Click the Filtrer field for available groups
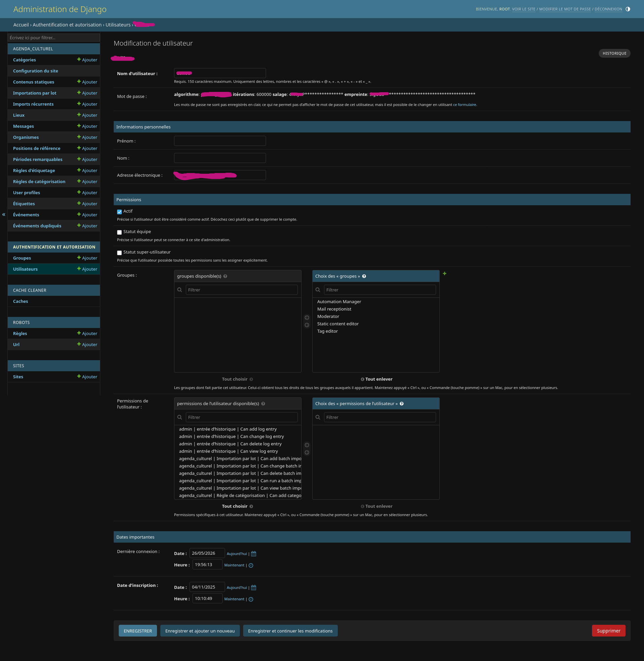Image resolution: width=644 pixels, height=661 pixels. click(241, 290)
